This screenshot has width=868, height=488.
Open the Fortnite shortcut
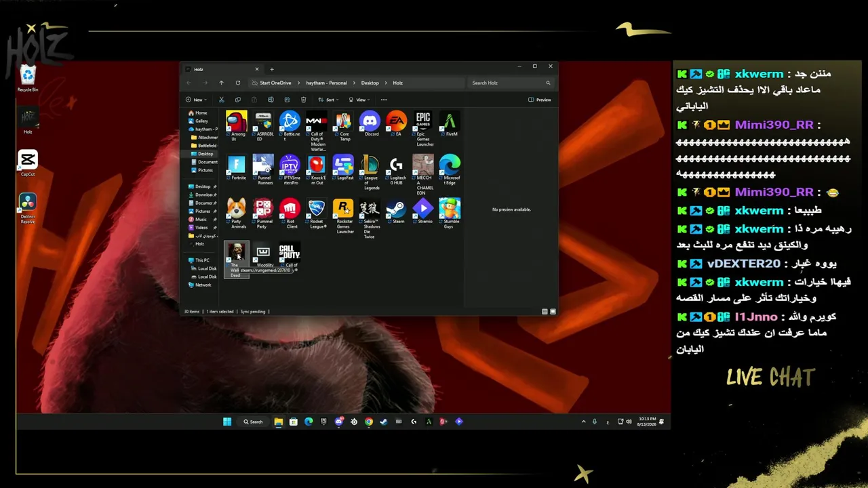click(x=237, y=167)
